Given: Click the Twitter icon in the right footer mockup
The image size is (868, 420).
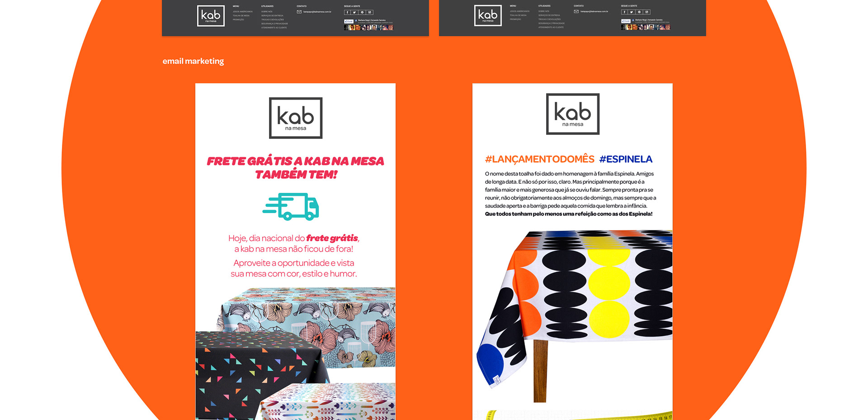Looking at the screenshot, I should (632, 12).
